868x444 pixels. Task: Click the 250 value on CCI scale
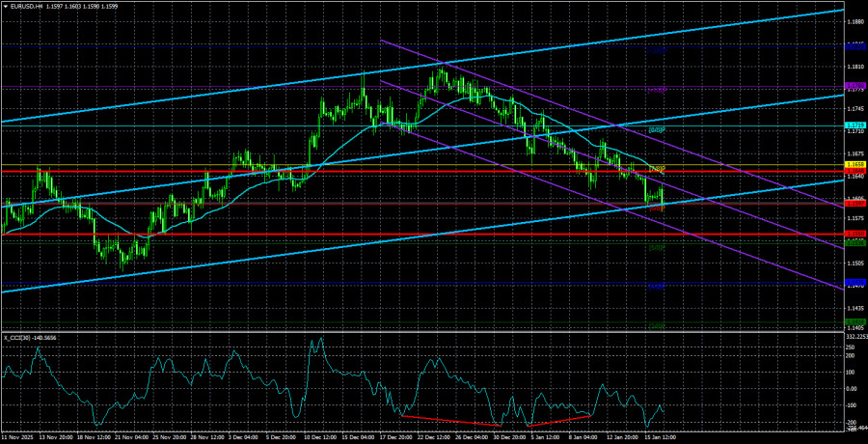[x=851, y=355]
